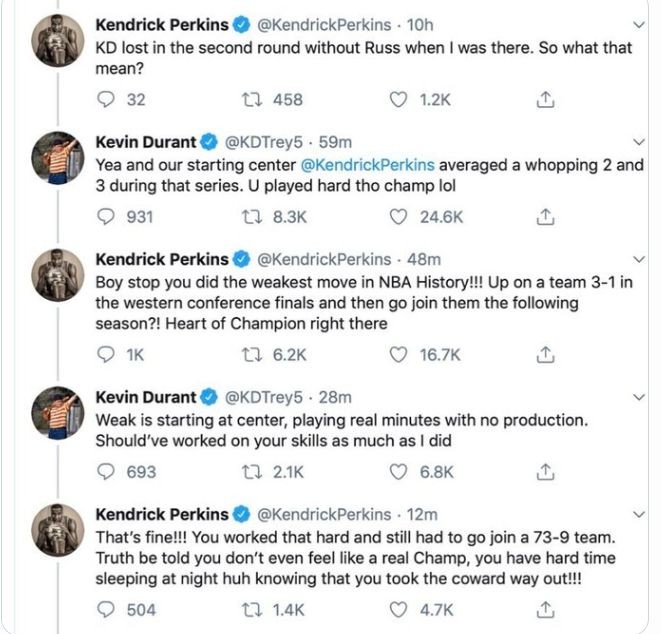The image size is (661, 634).
Task: Reply to Durant's tweet with 693 replies
Action: (106, 471)
